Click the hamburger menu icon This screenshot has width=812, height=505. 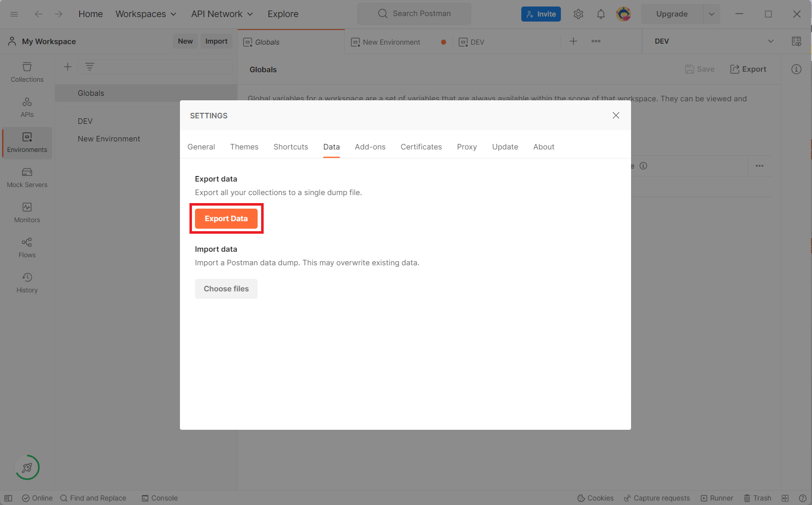coord(14,14)
